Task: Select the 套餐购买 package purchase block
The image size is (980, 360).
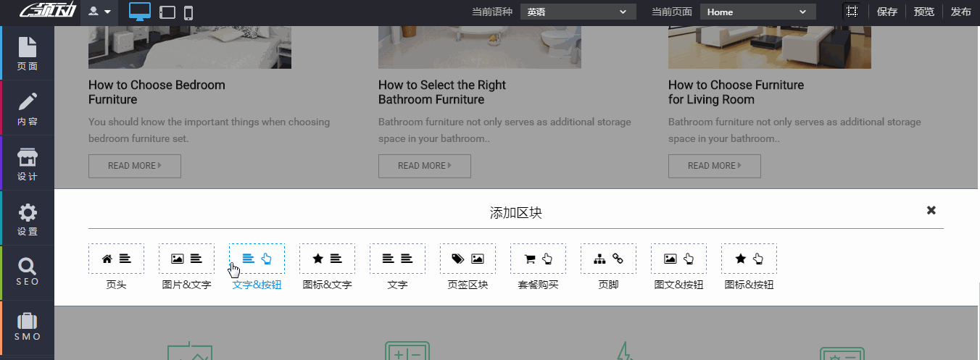Action: 538,259
